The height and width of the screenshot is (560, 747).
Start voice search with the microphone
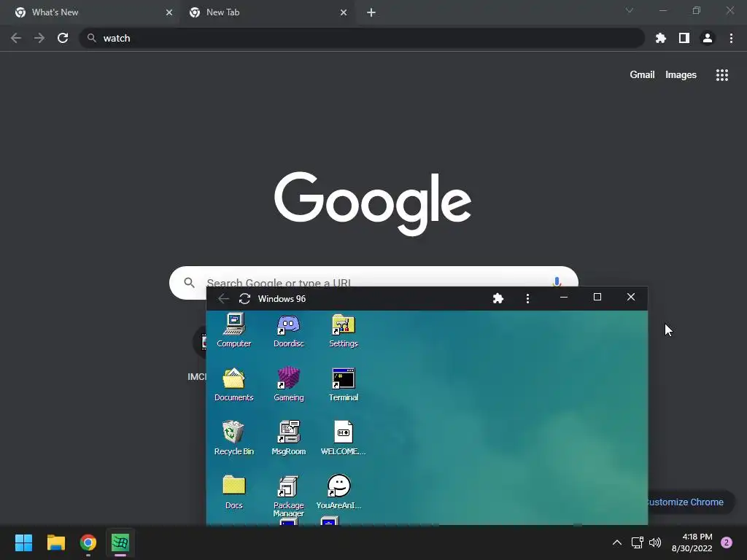(557, 281)
